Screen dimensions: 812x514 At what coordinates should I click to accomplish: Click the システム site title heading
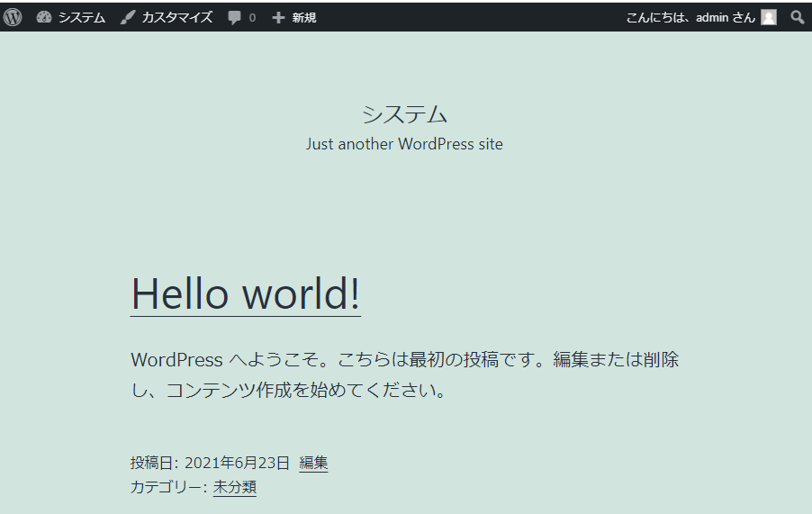pos(404,114)
